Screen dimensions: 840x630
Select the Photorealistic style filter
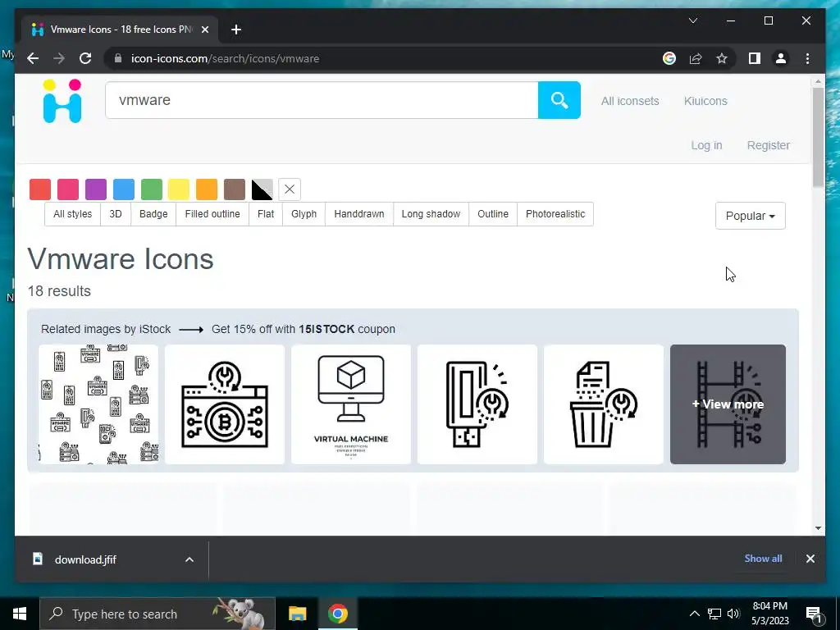pos(555,214)
